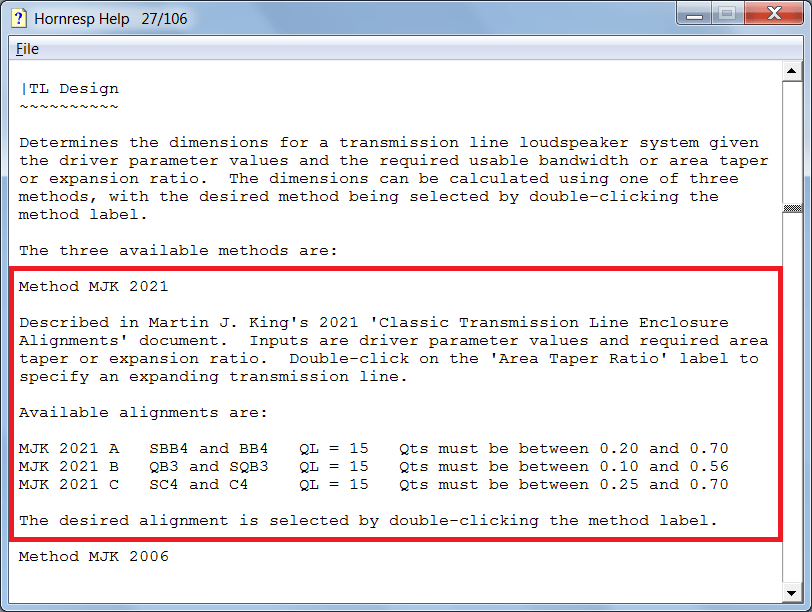Click the 'Available alignments are:' line

(143, 413)
